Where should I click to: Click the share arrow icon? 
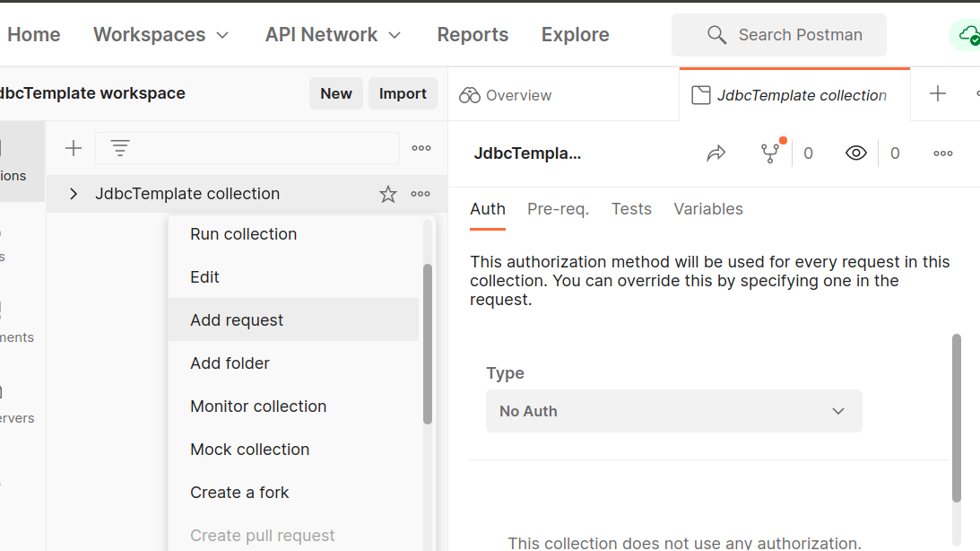[716, 153]
